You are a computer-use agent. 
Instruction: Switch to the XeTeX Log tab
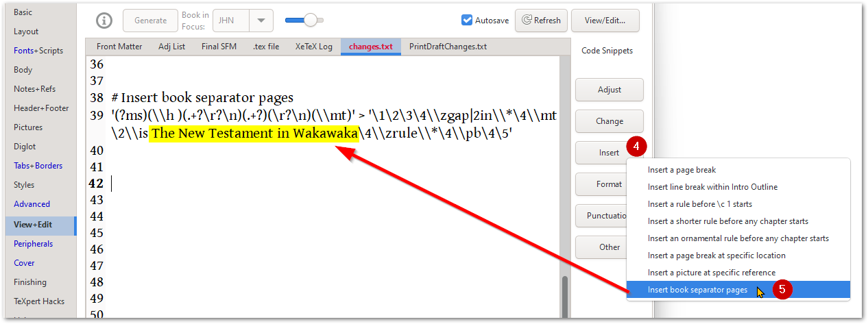tap(313, 47)
